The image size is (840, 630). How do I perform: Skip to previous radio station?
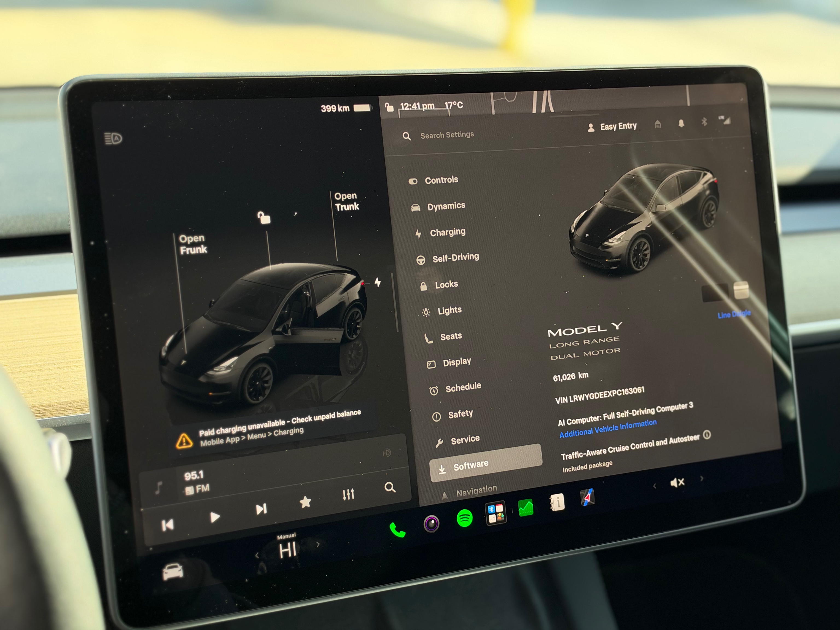coord(167,525)
